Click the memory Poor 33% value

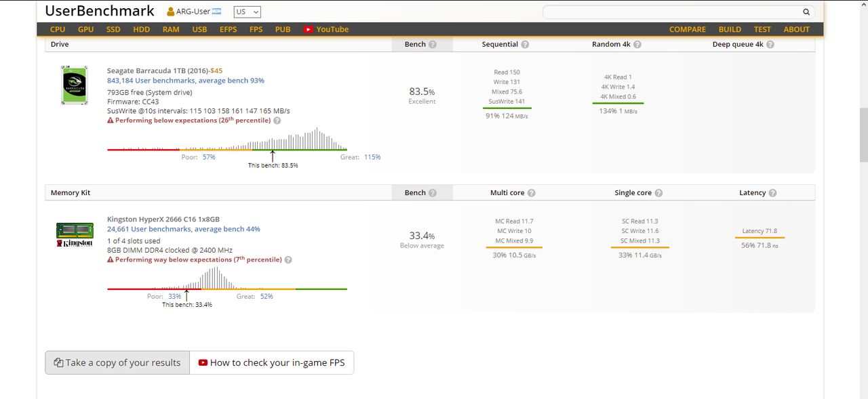pos(175,297)
